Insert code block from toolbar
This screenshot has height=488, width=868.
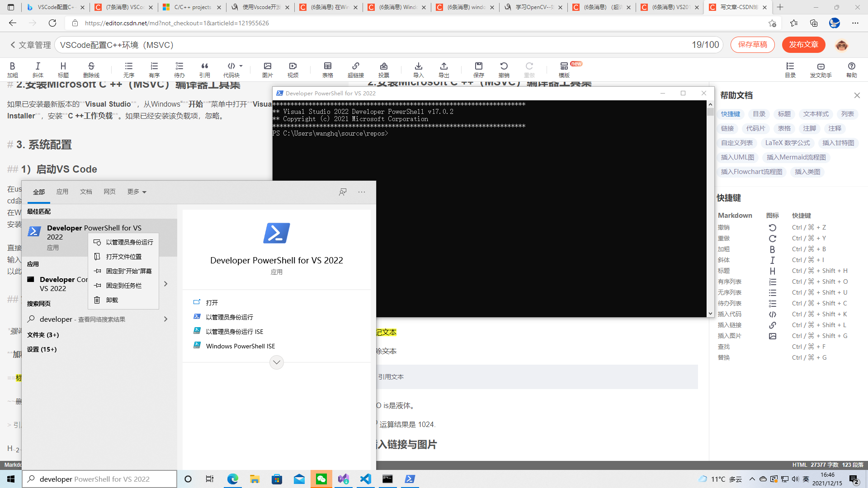231,70
